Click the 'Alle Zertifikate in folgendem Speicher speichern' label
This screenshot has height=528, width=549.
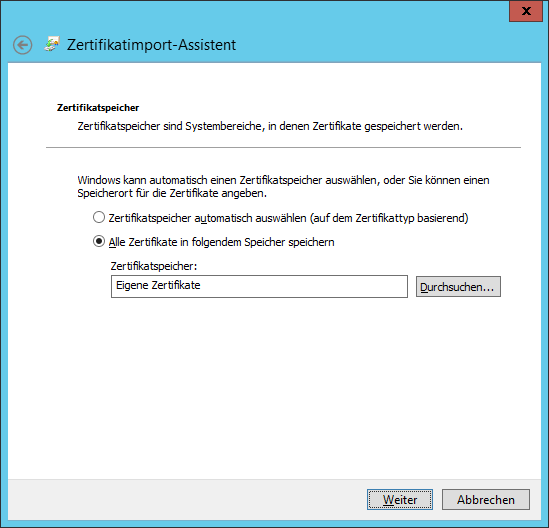coord(221,242)
